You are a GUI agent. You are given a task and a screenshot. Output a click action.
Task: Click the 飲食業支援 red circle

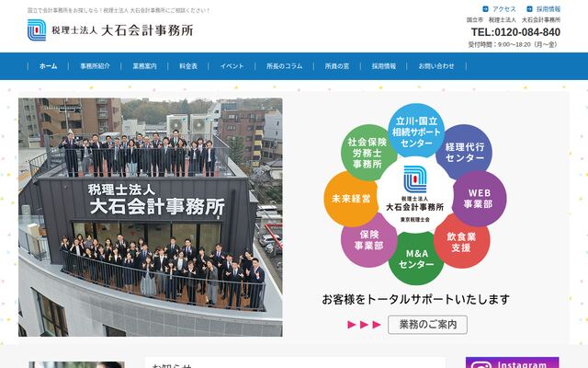(x=461, y=241)
